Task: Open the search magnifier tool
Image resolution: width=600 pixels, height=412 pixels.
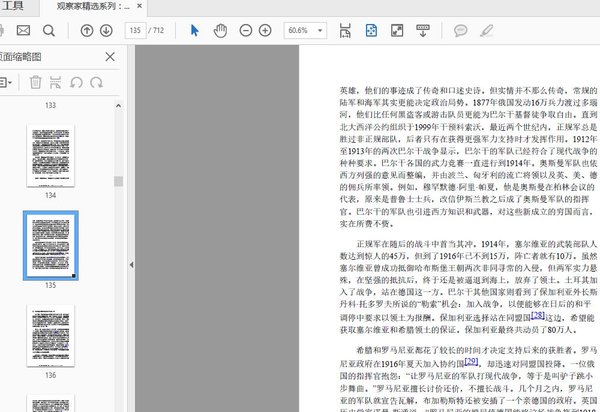Action: point(48,31)
